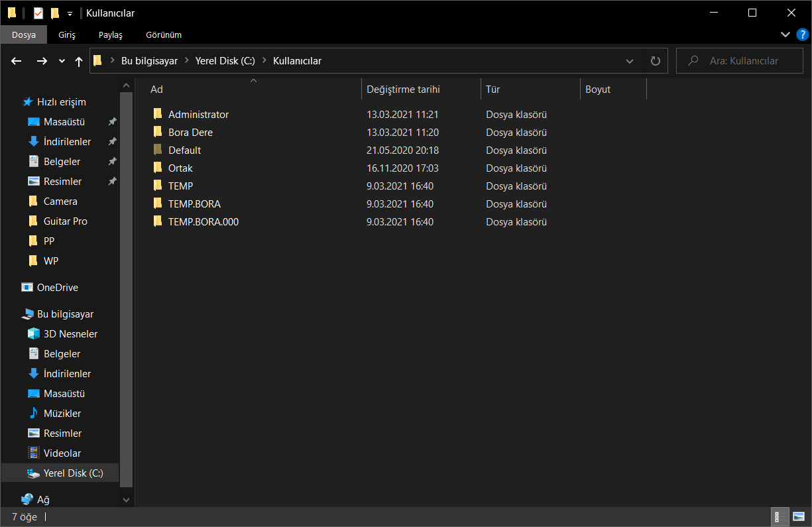Click the Properties icon in title bar

tap(38, 13)
